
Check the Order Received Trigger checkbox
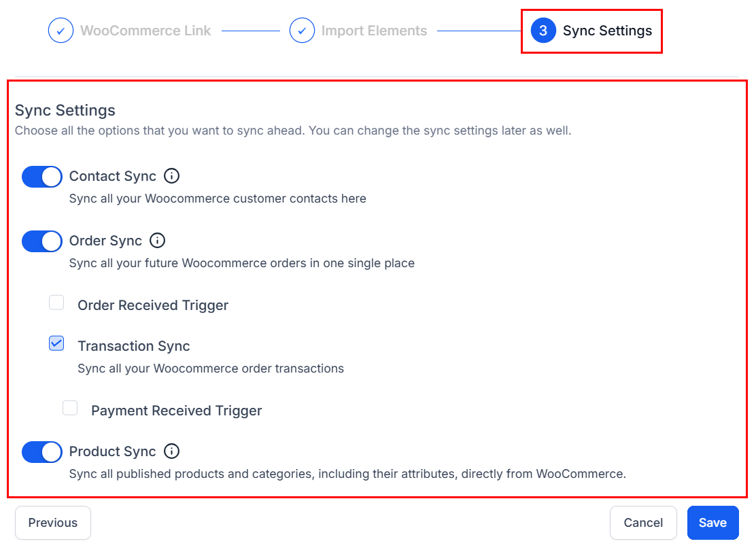(56, 303)
